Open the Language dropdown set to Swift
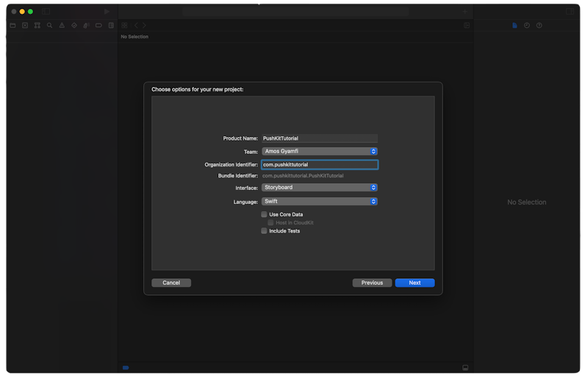This screenshot has height=379, width=588. tap(319, 202)
